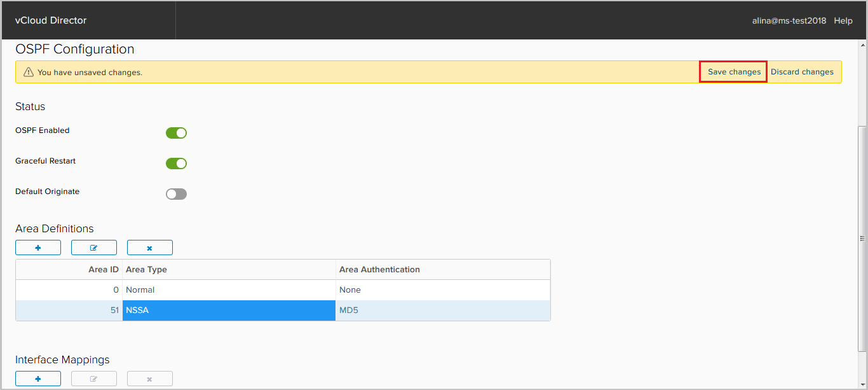Click the Area Authentication column header
868x390 pixels.
[x=379, y=270]
